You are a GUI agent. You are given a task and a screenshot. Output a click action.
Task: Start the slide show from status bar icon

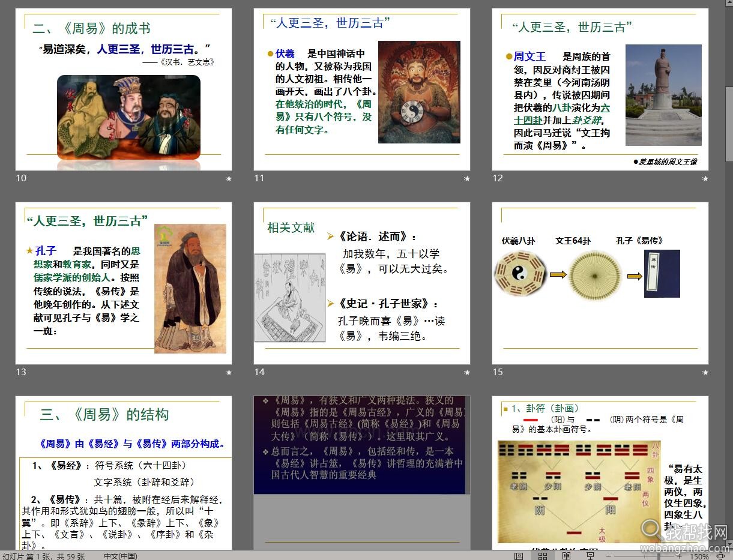[590, 556]
